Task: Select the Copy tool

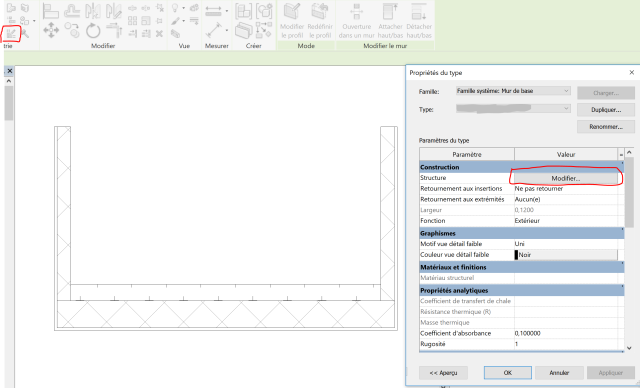Action: [72, 30]
